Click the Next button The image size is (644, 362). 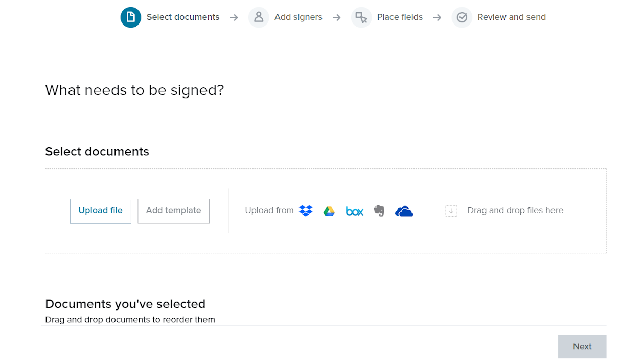[582, 347]
